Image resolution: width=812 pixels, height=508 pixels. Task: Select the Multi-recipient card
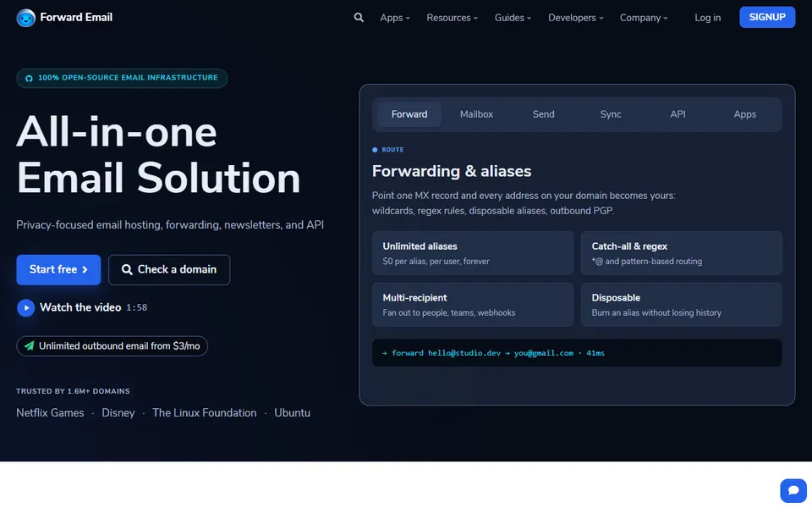(x=473, y=304)
